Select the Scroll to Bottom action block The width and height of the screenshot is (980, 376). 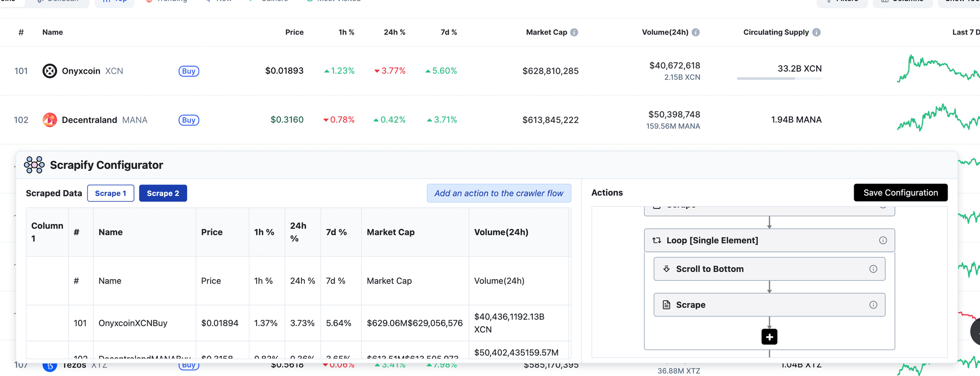[769, 269]
